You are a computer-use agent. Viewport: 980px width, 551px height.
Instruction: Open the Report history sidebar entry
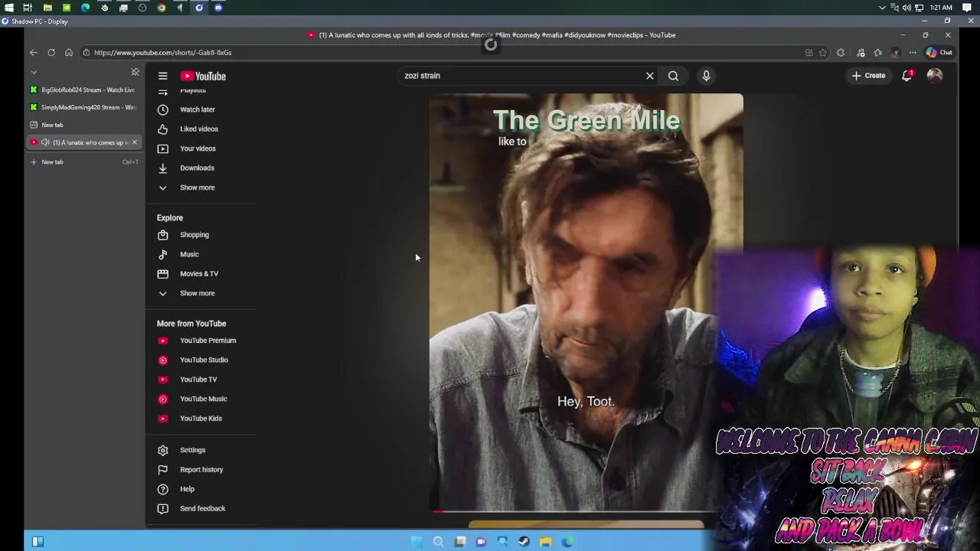click(201, 470)
